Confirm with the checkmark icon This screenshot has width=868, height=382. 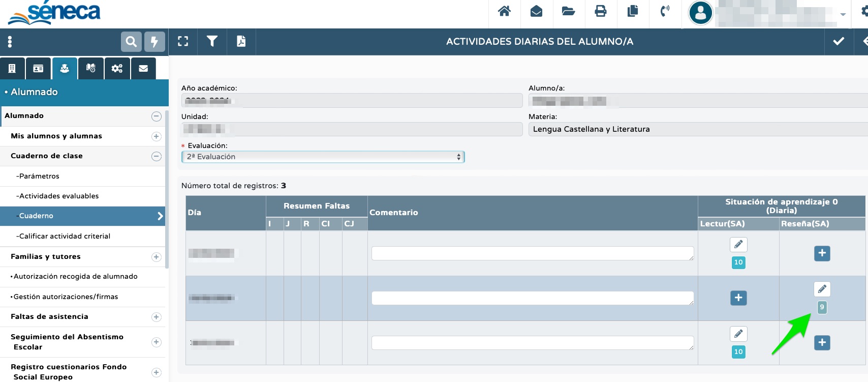(x=839, y=41)
